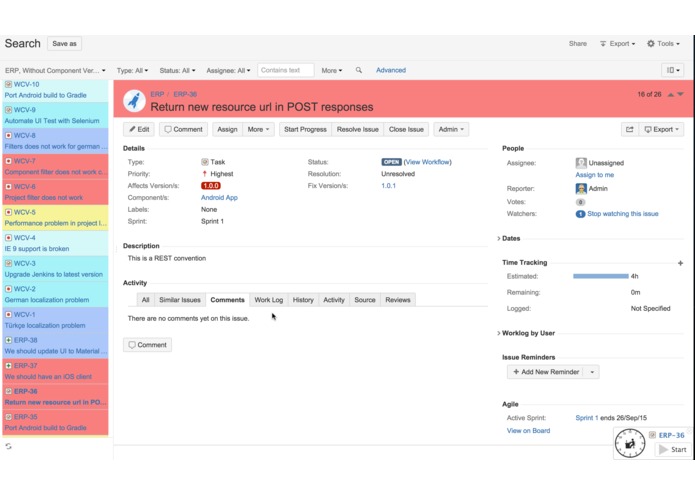Click Resolve Issue button
The width and height of the screenshot is (695, 494).
(x=358, y=129)
